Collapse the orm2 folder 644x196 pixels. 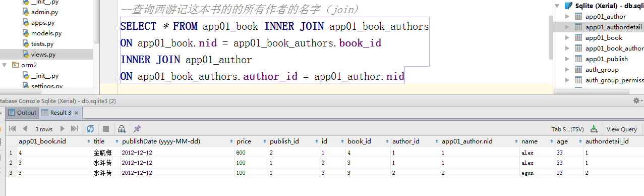tap(5, 65)
